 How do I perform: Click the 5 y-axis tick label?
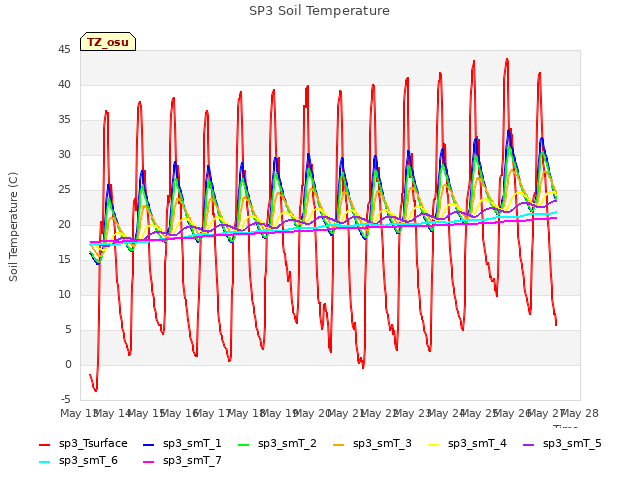point(68,329)
